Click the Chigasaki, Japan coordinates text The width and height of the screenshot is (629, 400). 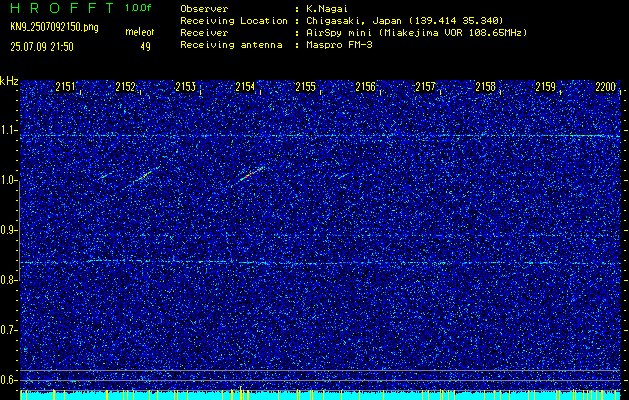click(405, 20)
